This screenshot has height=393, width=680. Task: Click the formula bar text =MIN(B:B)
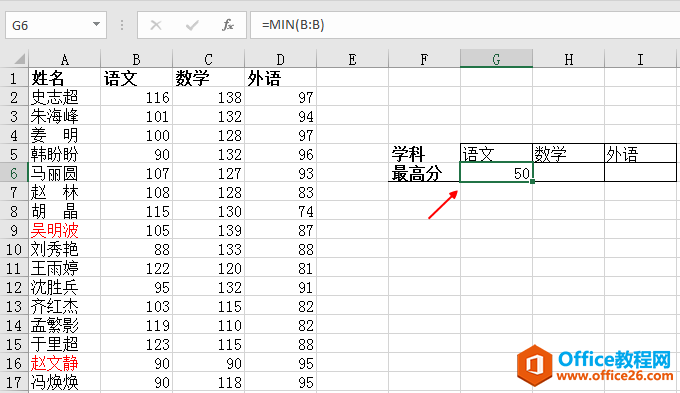[x=293, y=25]
